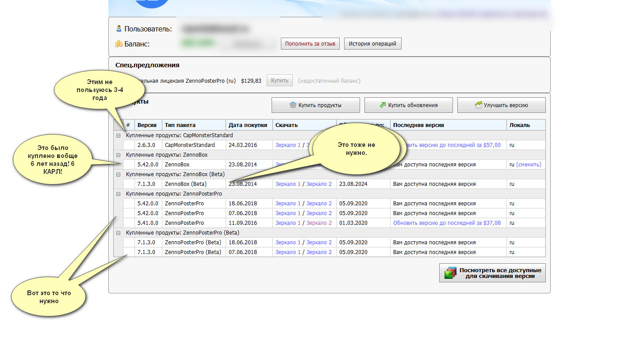Collapse the ZennoBox (Beta) purchased products group
Screen dimensions: 644x339
(x=118, y=174)
